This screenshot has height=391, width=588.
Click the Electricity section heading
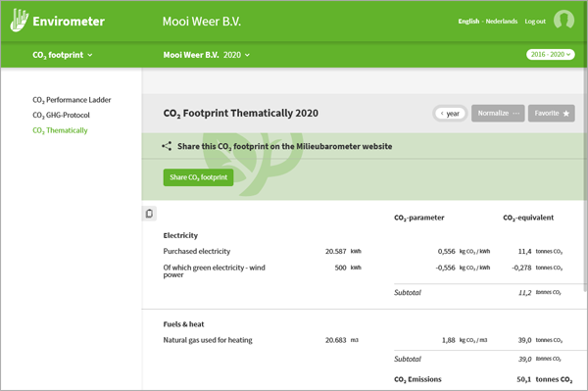point(180,235)
